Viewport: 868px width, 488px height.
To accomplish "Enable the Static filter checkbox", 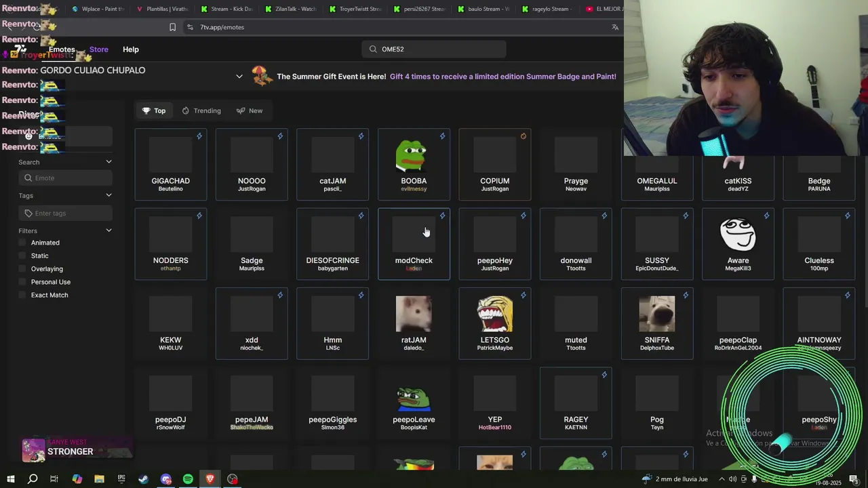I will 22,256.
